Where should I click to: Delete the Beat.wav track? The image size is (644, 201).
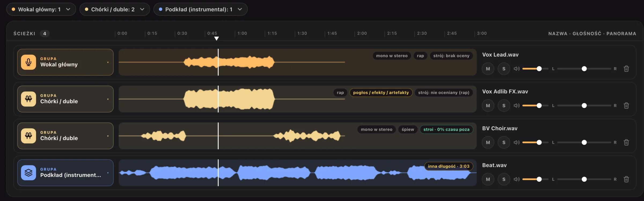coord(626,179)
